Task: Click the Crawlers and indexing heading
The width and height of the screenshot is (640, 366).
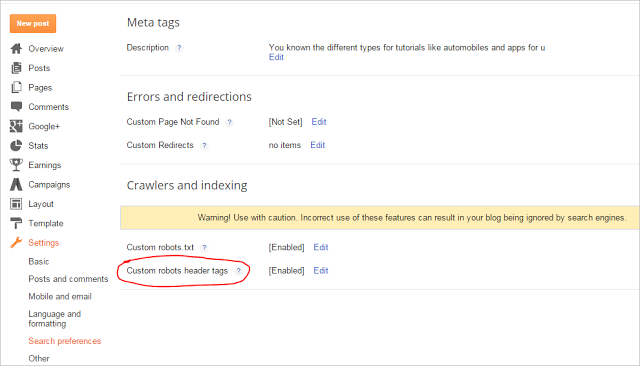Action: 187,186
